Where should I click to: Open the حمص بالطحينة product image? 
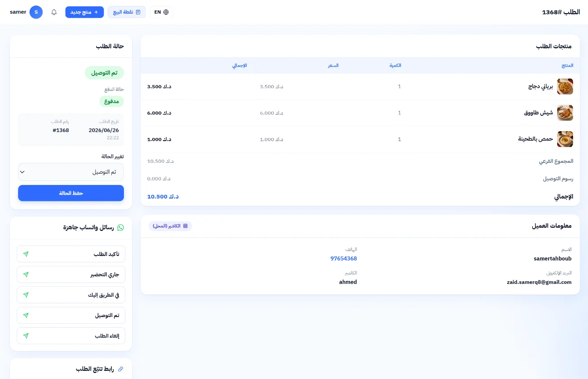(565, 139)
